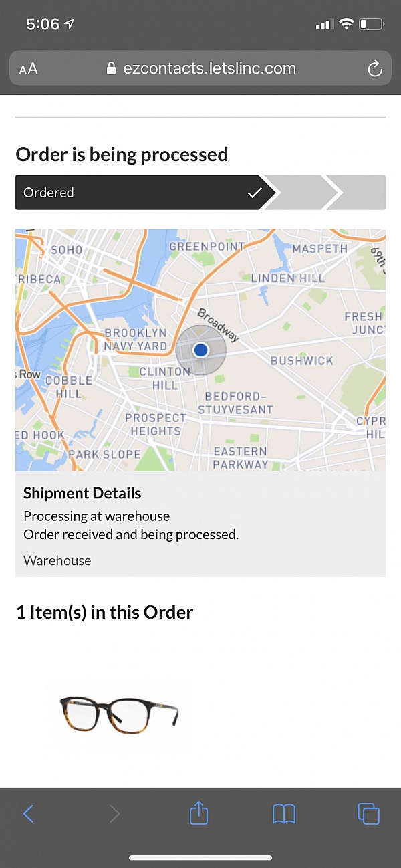
Task: Tap the time in status bar
Action: [x=43, y=25]
